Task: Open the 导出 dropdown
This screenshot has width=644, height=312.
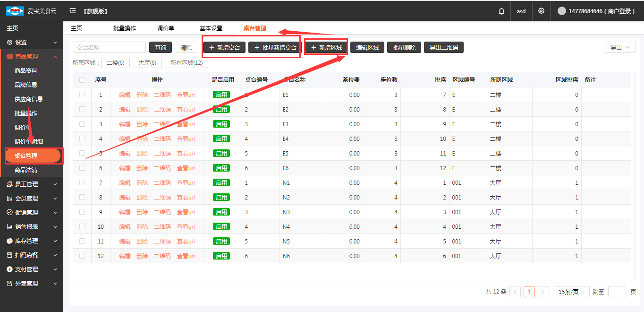Action: coord(620,47)
